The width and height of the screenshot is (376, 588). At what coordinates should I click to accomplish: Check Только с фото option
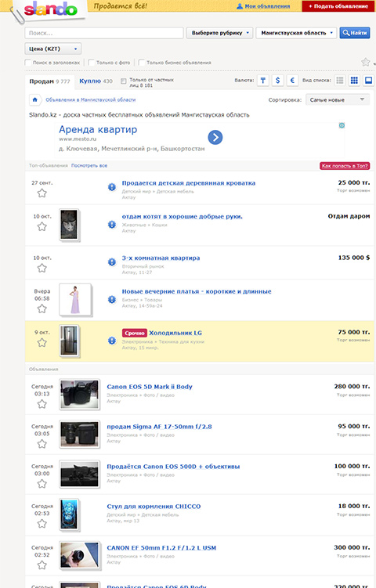[91, 63]
